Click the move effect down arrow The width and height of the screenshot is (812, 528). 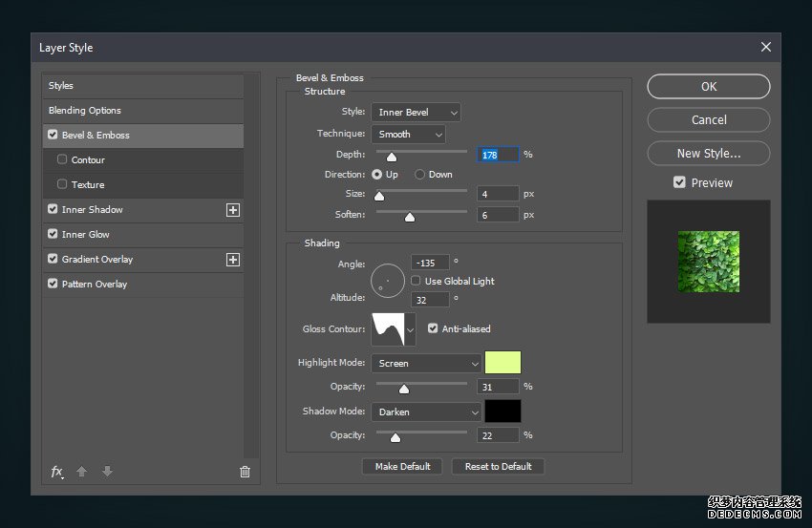(x=107, y=471)
